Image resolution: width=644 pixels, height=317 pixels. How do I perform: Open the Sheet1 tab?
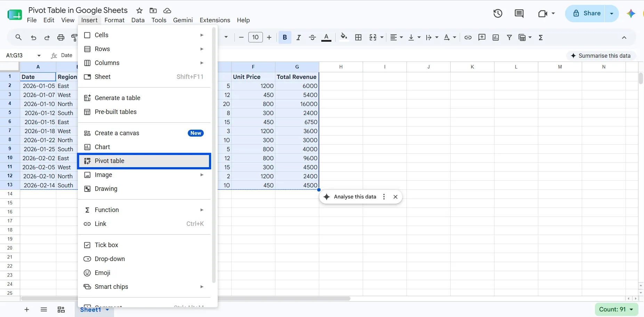pyautogui.click(x=90, y=310)
